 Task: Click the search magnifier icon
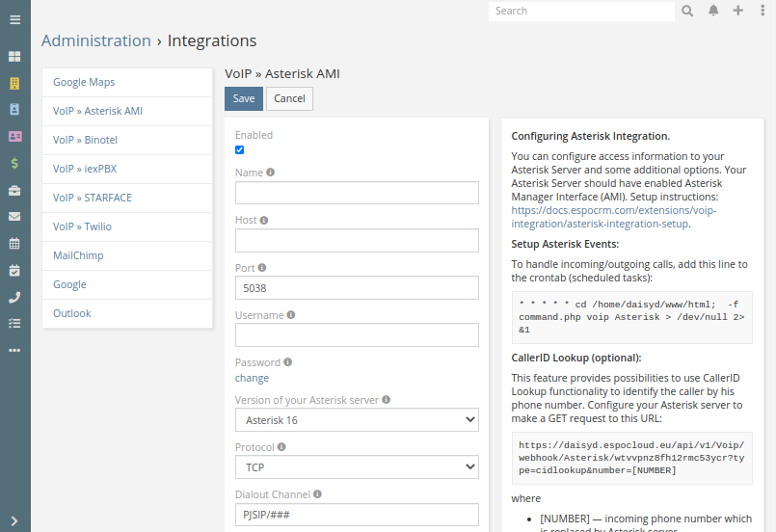687,11
